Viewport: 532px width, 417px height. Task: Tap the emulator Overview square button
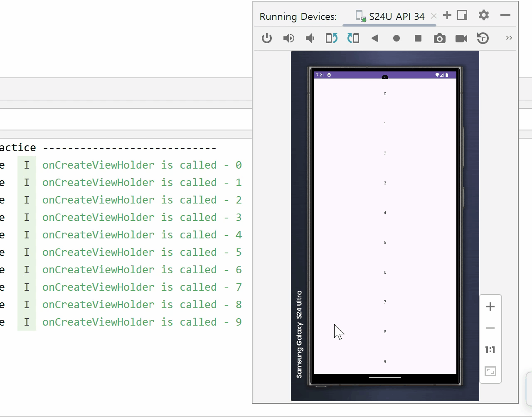point(418,38)
